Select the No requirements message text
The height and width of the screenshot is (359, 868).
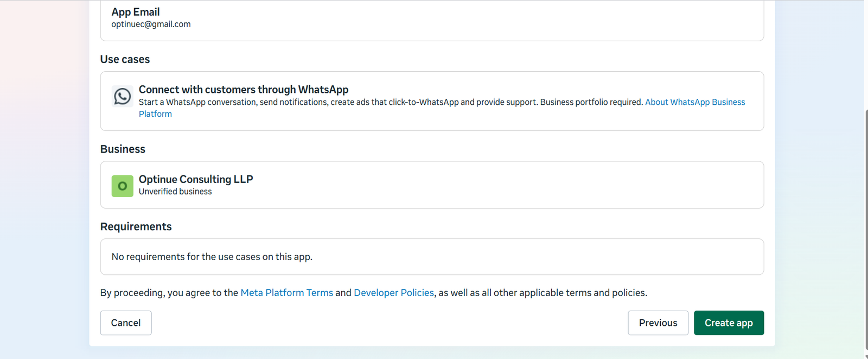212,257
